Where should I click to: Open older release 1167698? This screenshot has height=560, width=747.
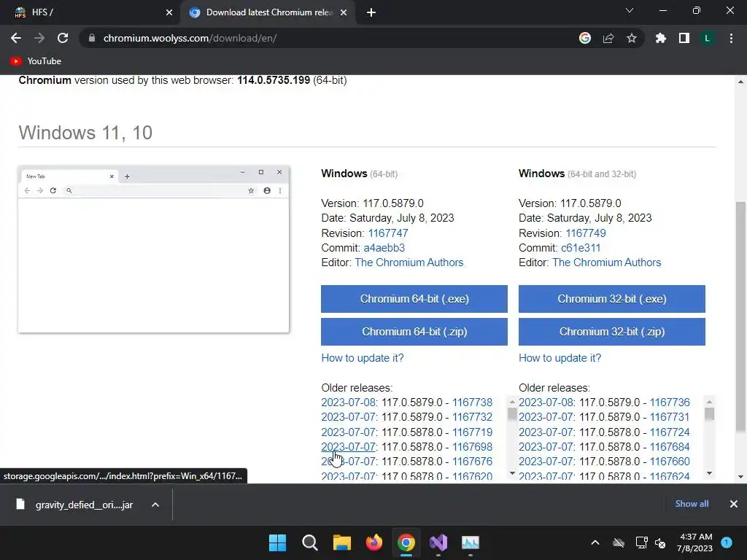click(x=472, y=447)
